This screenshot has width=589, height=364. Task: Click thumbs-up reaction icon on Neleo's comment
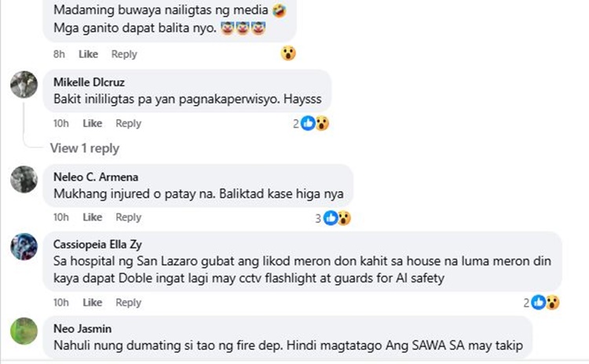pyautogui.click(x=331, y=218)
